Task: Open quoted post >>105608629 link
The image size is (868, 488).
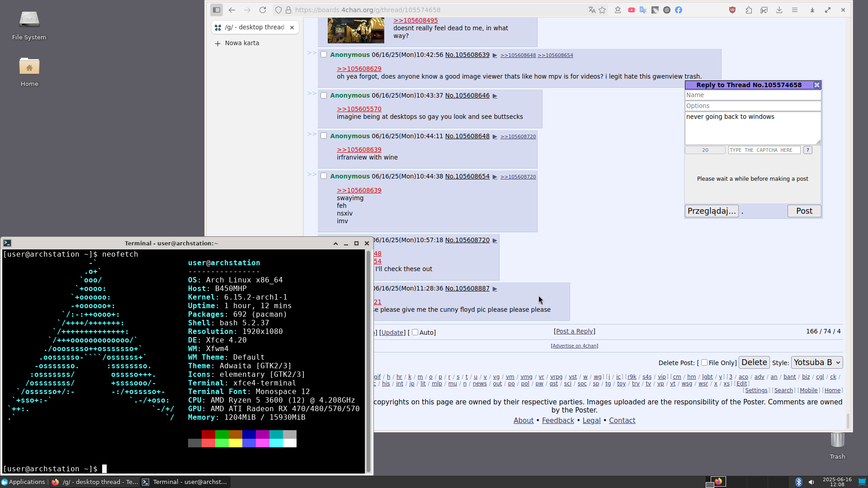Action: [359, 69]
